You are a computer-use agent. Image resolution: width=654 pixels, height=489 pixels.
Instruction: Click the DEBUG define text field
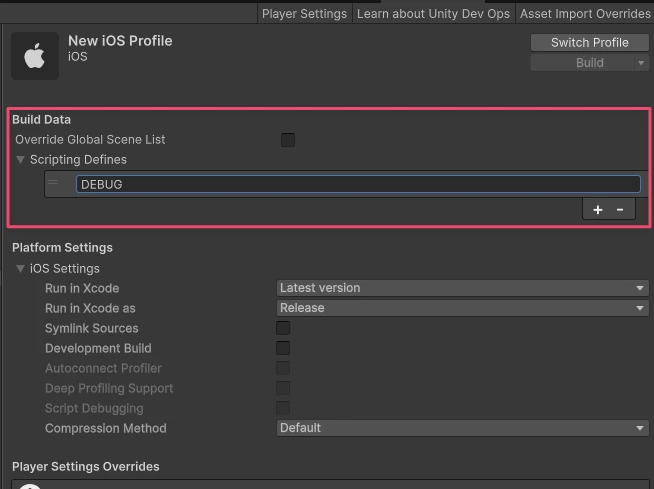pos(358,184)
